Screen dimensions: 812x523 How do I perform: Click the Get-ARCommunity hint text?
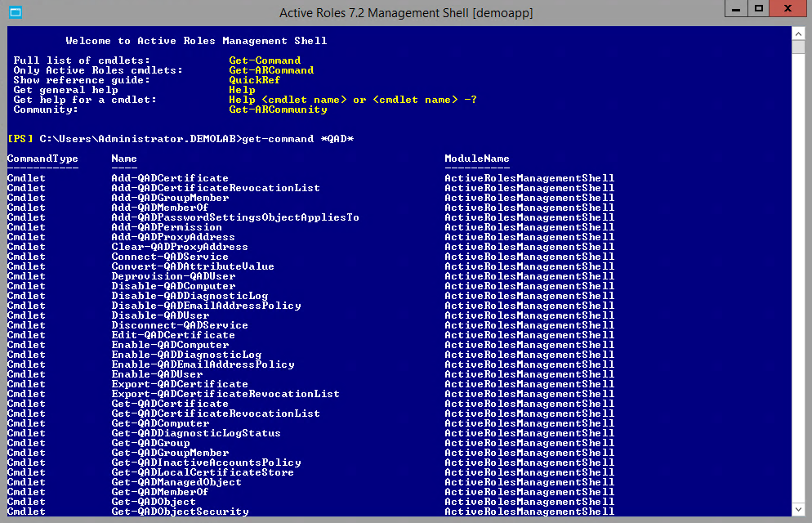(x=278, y=110)
